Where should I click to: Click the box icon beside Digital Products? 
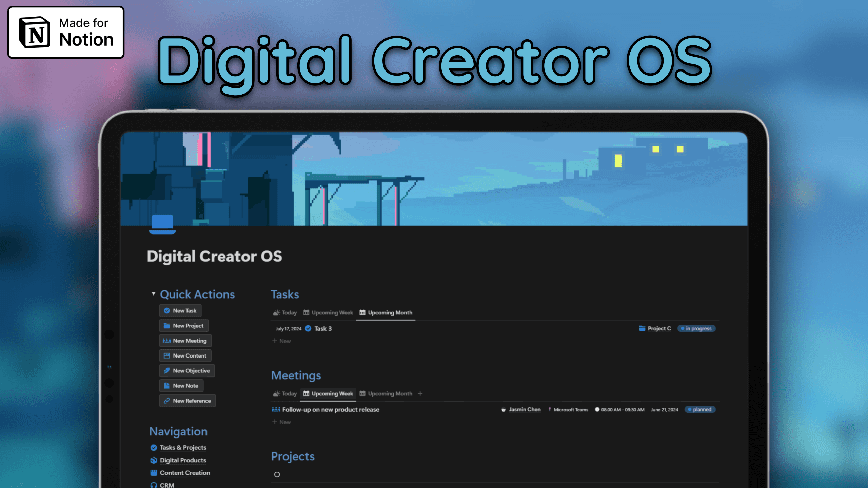pyautogui.click(x=154, y=460)
